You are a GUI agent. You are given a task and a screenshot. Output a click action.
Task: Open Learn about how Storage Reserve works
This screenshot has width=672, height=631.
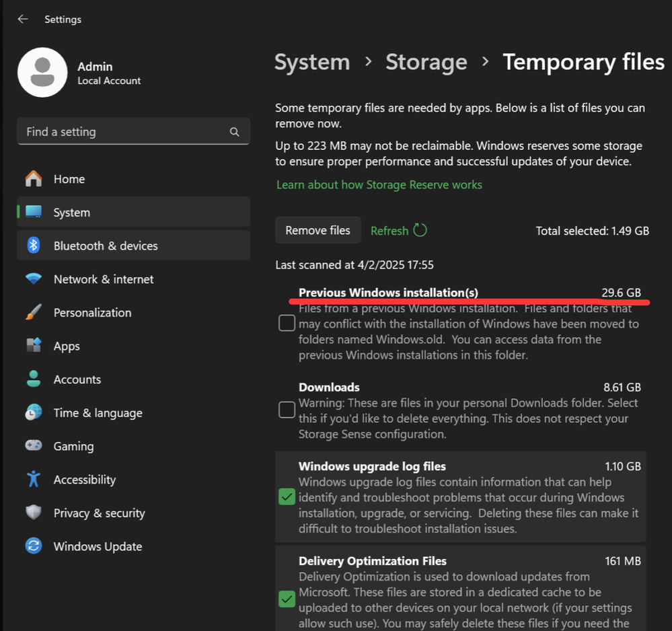(x=379, y=184)
